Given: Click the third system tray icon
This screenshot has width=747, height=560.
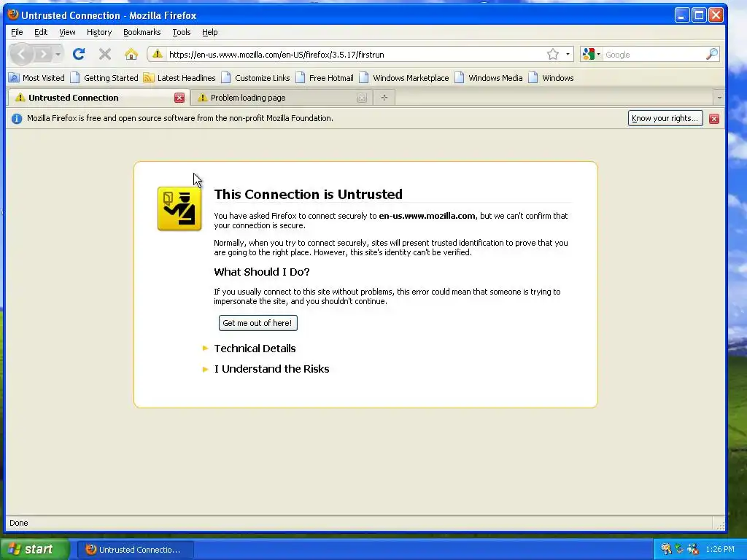Looking at the screenshot, I should click(x=693, y=549).
